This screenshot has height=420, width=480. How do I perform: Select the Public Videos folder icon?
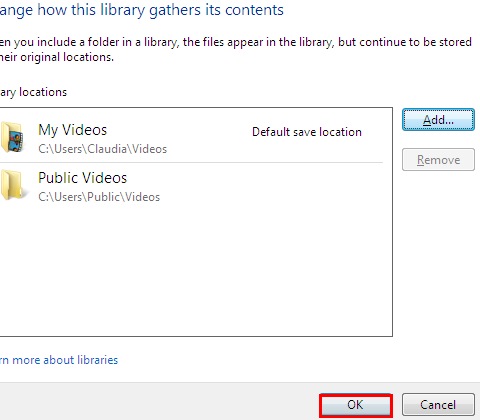click(x=13, y=185)
